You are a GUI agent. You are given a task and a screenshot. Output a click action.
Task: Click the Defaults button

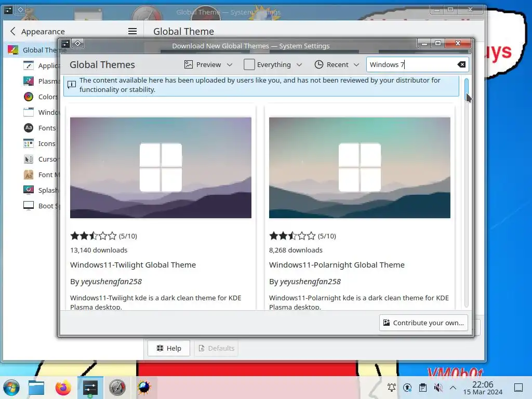pyautogui.click(x=216, y=348)
